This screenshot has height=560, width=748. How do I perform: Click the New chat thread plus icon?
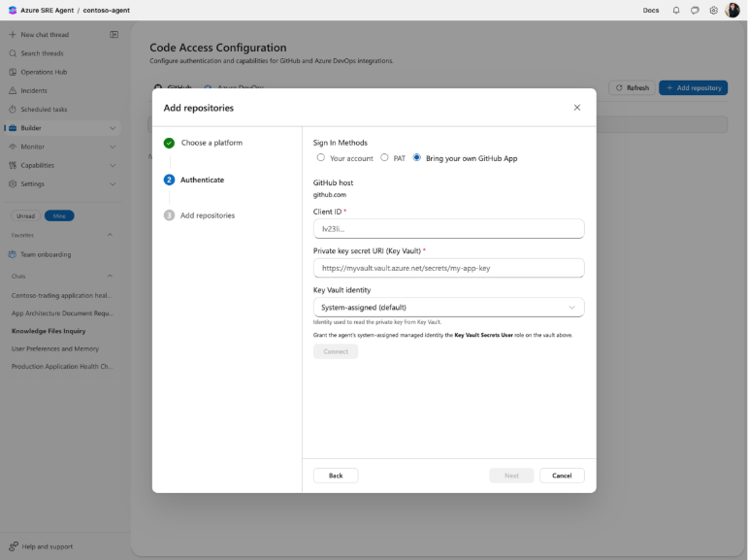[x=13, y=34]
